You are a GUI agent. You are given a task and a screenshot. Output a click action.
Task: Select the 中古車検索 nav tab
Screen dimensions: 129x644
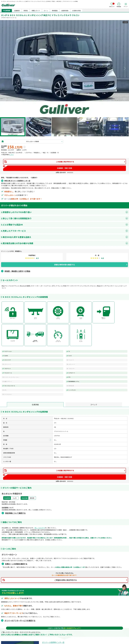click(x=7, y=11)
